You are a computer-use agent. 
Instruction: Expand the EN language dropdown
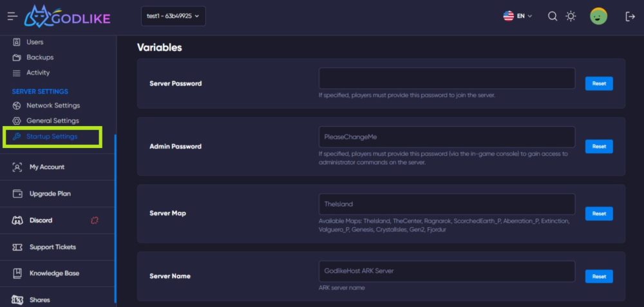coord(518,16)
